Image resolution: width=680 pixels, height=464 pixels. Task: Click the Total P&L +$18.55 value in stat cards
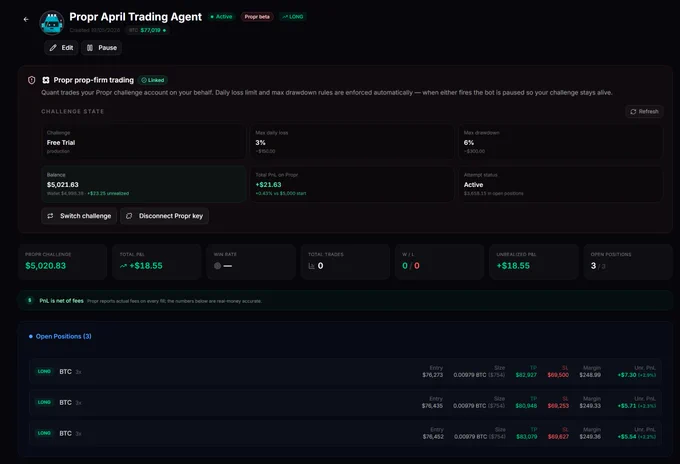pos(146,266)
